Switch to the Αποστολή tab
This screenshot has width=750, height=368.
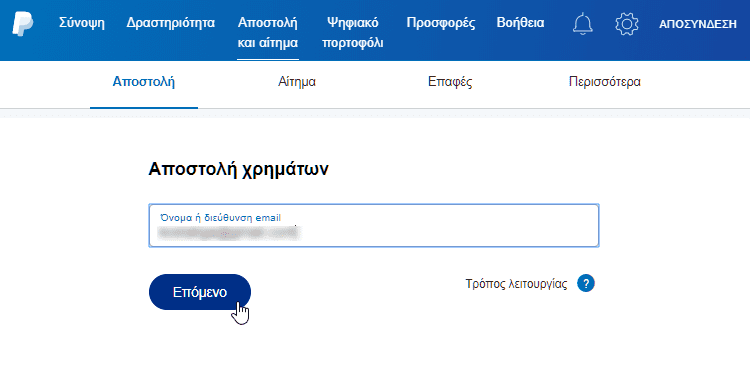144,82
